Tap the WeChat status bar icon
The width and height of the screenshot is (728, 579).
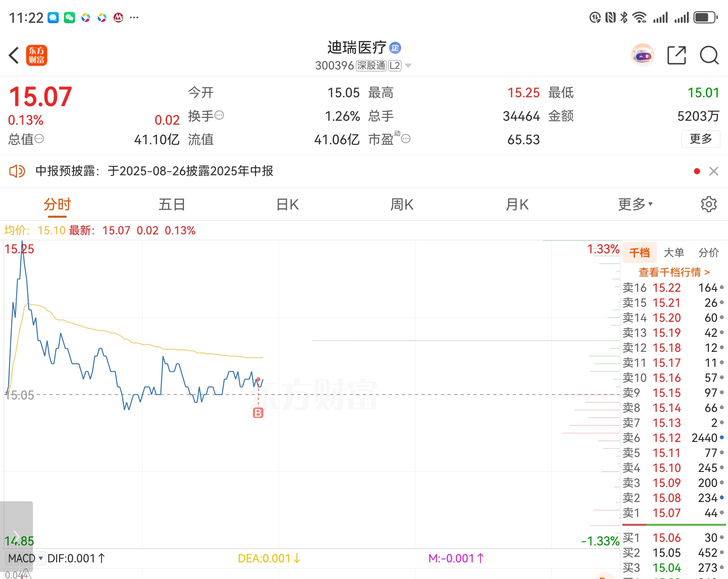(x=69, y=18)
